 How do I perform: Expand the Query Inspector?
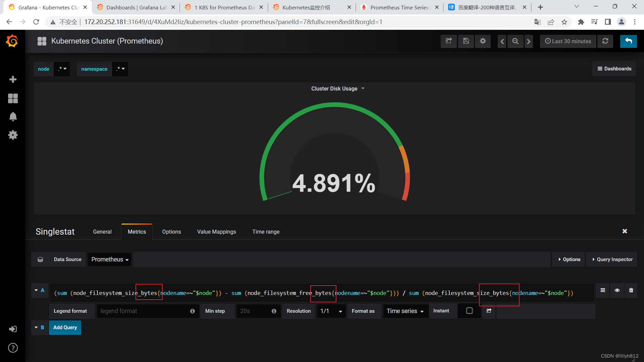[x=612, y=259]
